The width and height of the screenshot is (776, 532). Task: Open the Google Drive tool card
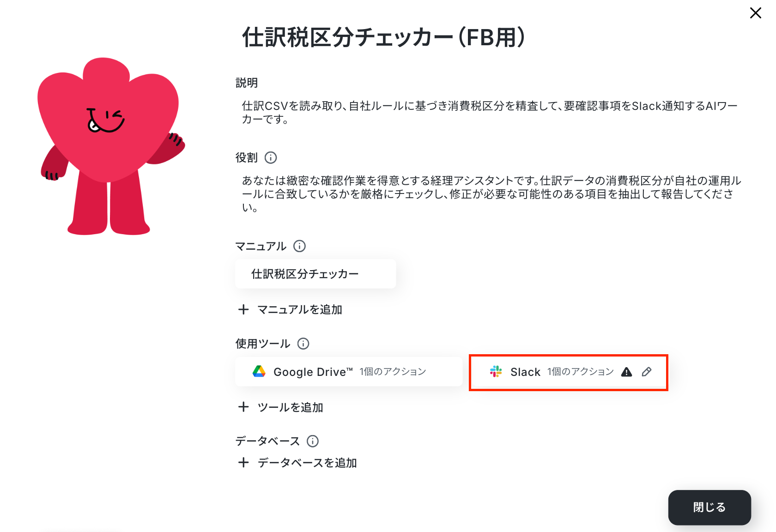coord(349,372)
